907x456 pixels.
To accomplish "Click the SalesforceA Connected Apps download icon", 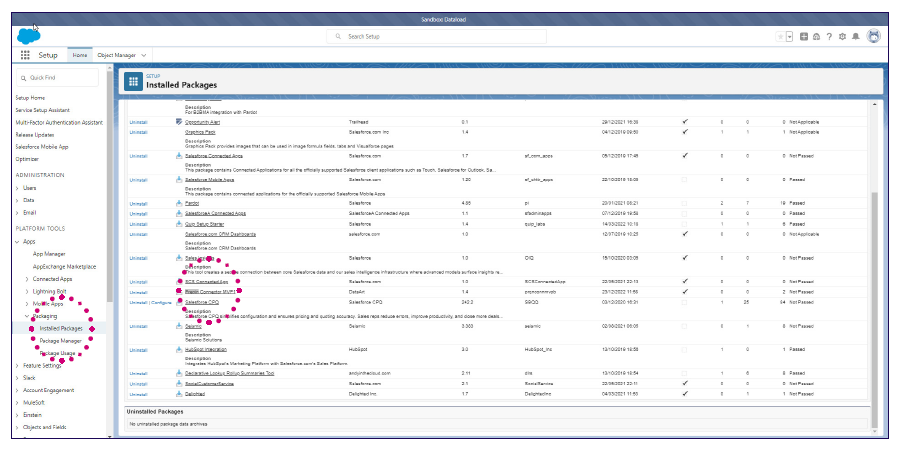I will (x=179, y=214).
